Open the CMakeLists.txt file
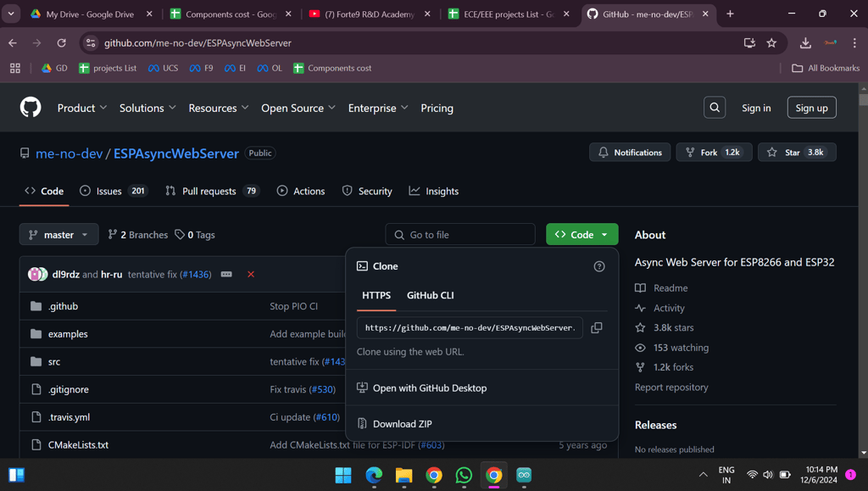Image resolution: width=868 pixels, height=491 pixels. pos(78,444)
